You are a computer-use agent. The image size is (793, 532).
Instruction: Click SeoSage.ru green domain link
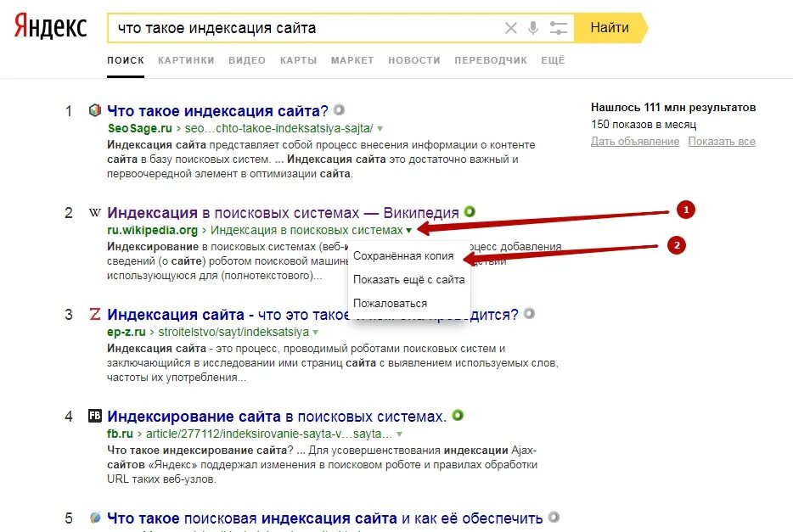[x=139, y=128]
